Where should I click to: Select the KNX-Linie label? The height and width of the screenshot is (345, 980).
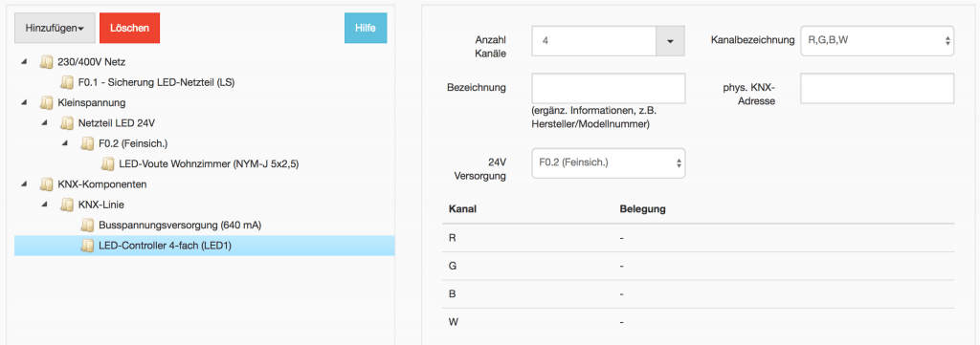102,205
